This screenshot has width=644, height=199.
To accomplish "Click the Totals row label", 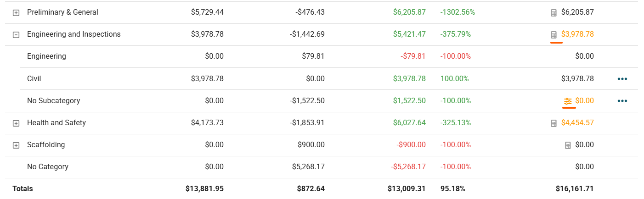I will (x=23, y=189).
